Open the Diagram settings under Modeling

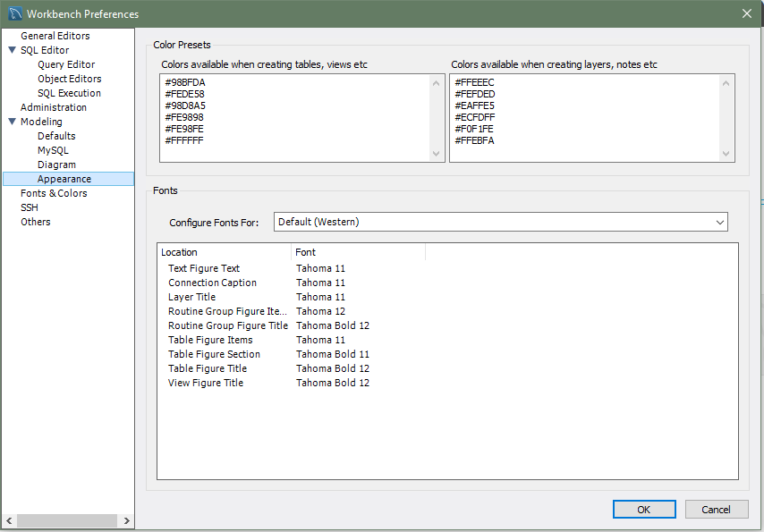(56, 165)
